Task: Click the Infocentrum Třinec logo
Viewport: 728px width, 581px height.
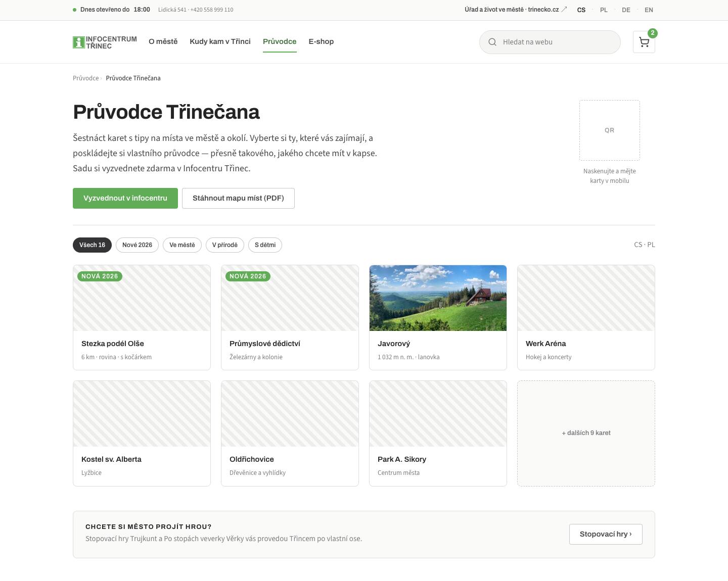Action: 105,42
